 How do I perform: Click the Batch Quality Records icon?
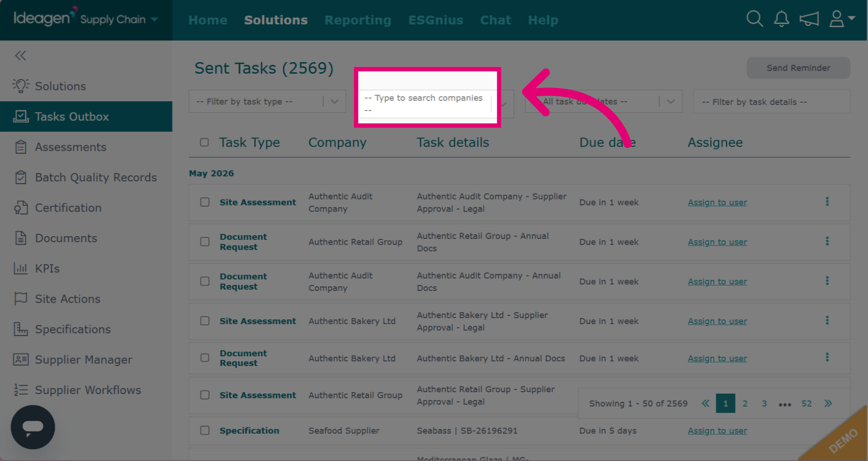click(21, 177)
